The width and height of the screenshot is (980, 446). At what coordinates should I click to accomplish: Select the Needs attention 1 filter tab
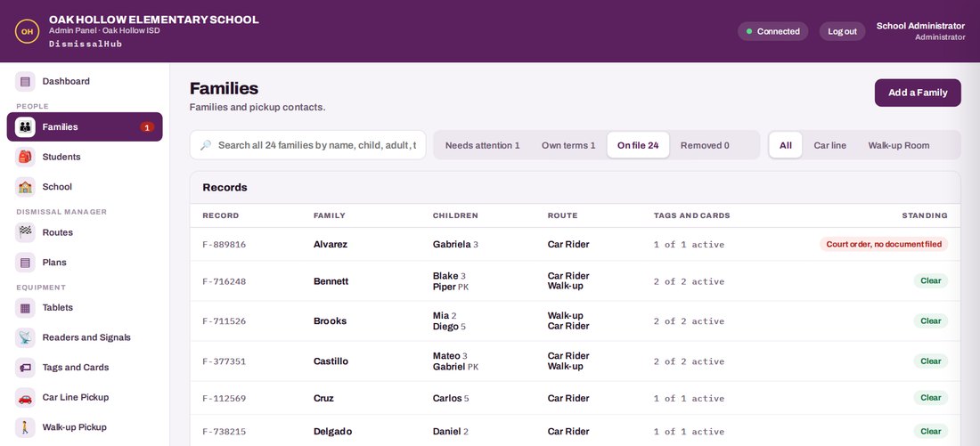[x=482, y=145]
